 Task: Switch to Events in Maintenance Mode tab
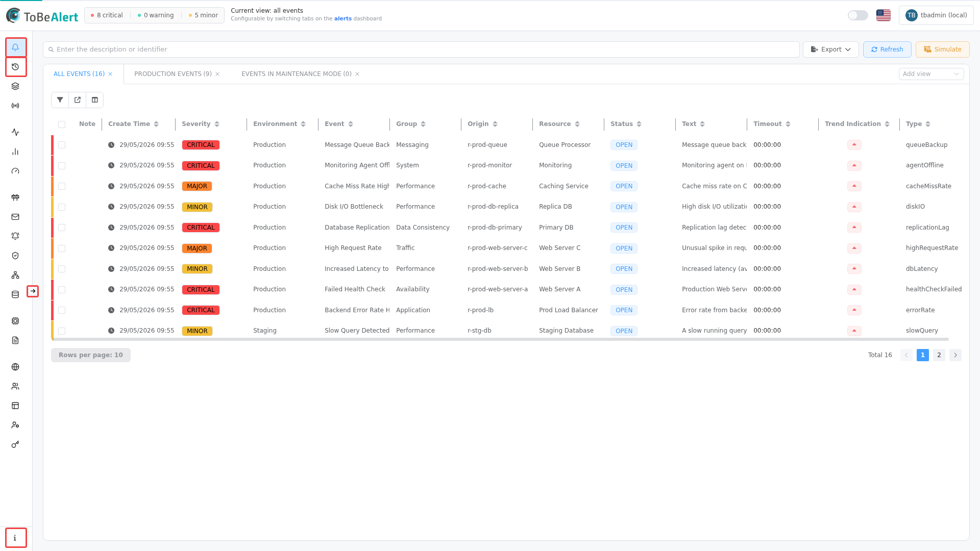pyautogui.click(x=297, y=74)
